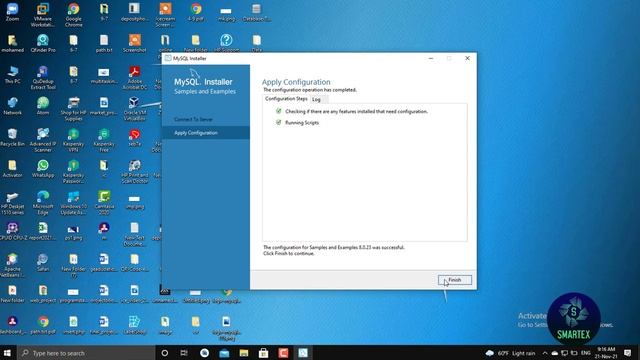640x360 pixels.
Task: Minimize the MySQL Installer window
Action: (431, 58)
